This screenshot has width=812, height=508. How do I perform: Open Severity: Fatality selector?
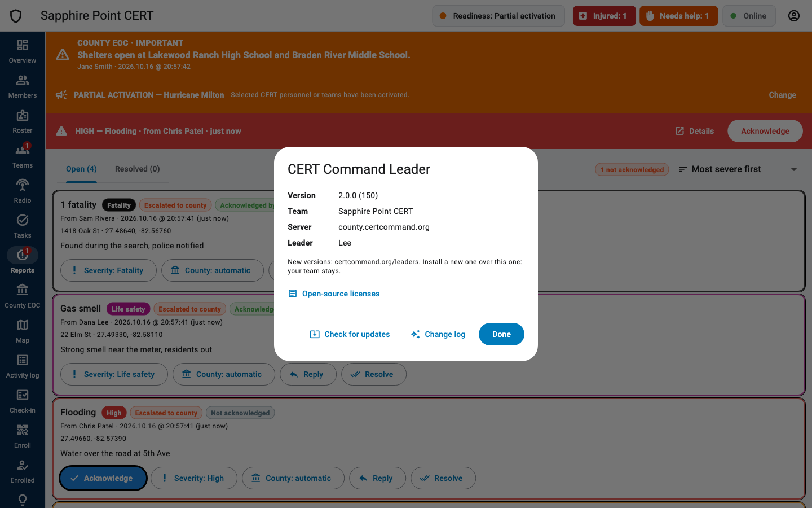pyautogui.click(x=108, y=270)
